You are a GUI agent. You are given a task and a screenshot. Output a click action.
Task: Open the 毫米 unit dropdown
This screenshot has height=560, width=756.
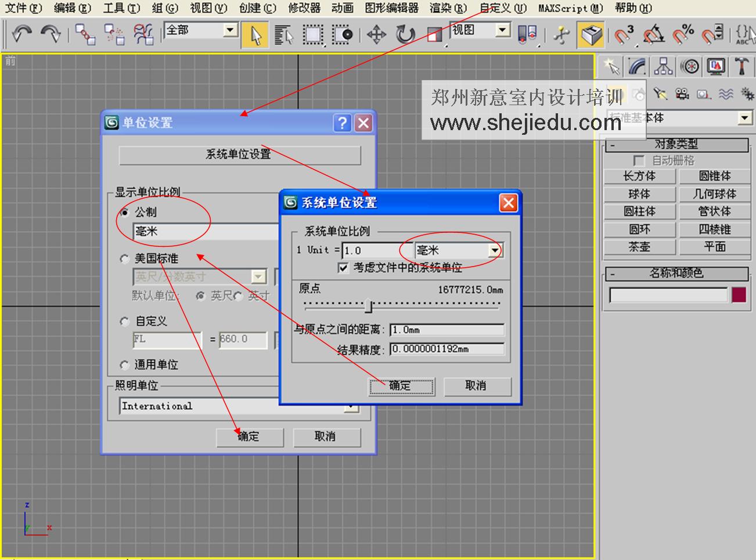495,250
